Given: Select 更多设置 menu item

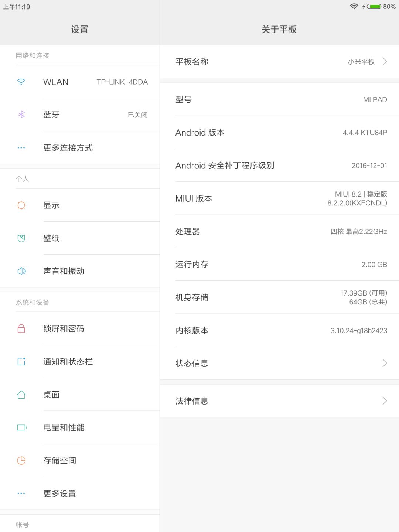Looking at the screenshot, I should pyautogui.click(x=80, y=494).
